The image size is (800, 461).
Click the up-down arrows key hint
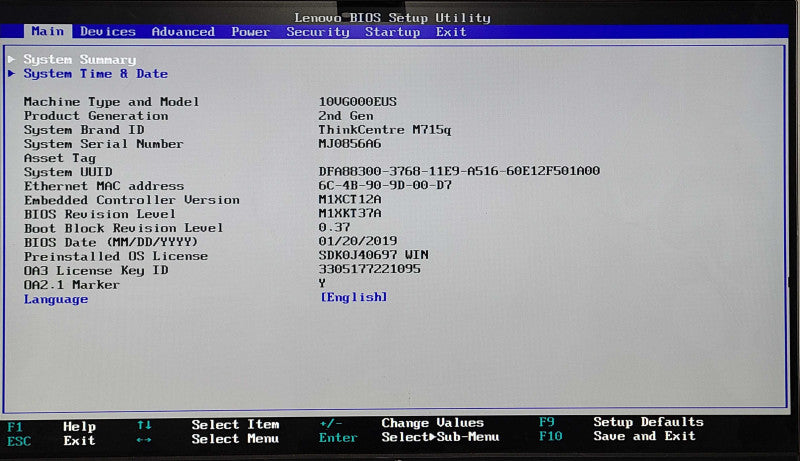click(144, 425)
